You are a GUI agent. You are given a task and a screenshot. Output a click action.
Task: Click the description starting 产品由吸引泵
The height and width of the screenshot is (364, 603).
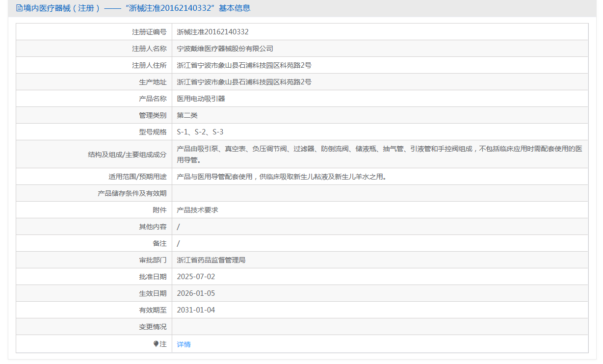[380, 154]
